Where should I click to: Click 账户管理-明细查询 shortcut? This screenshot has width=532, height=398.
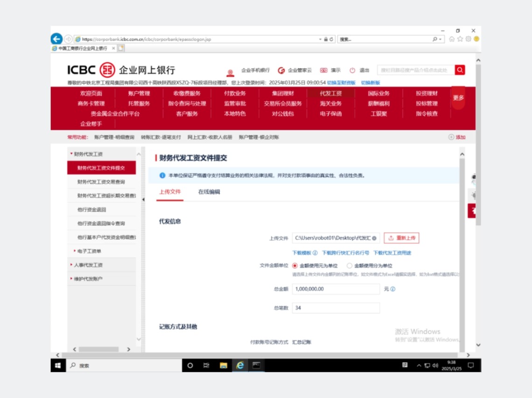(114, 137)
